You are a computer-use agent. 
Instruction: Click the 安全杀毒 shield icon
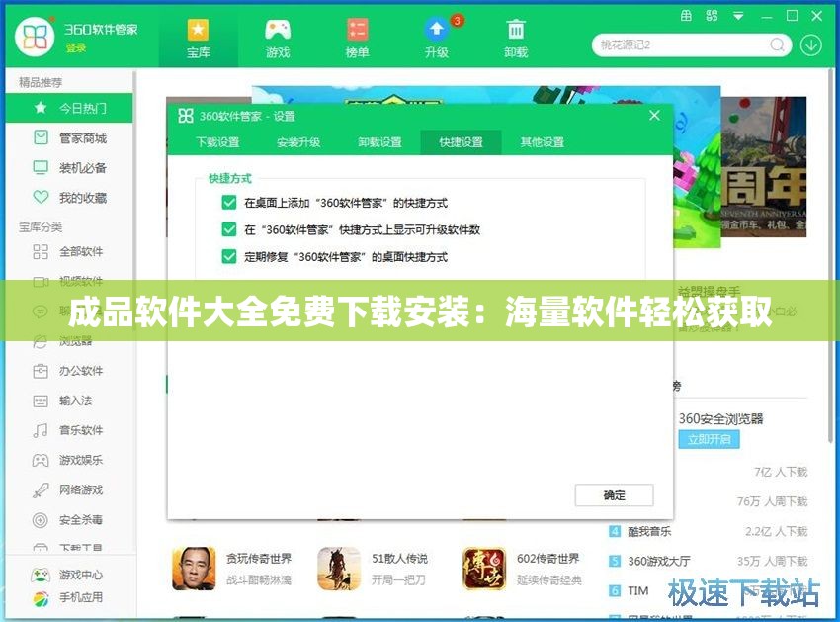(41, 519)
